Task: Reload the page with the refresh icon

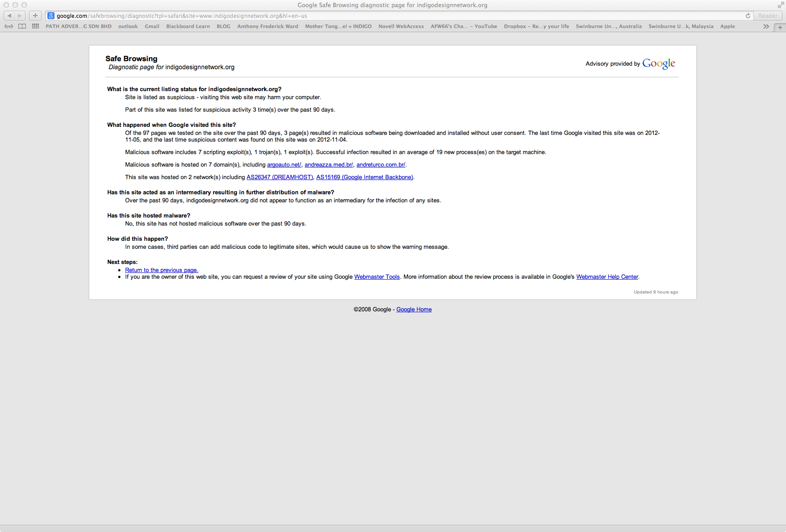Action: click(748, 16)
